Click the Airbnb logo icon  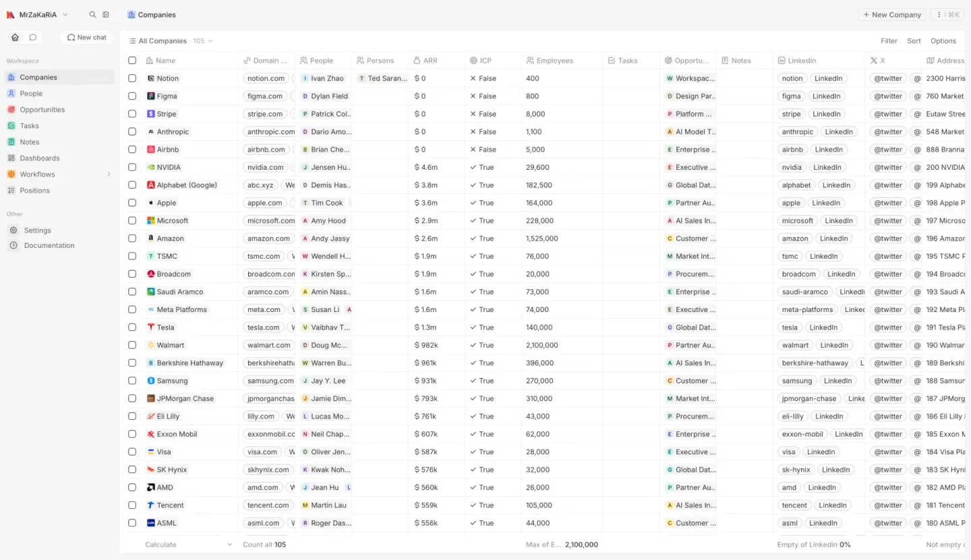(x=151, y=150)
